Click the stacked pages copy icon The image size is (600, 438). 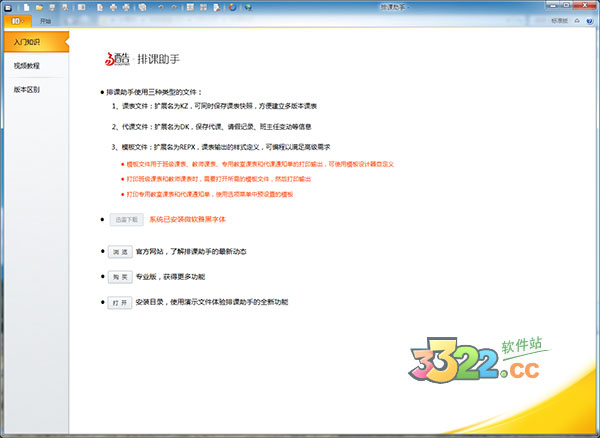tap(142, 7)
